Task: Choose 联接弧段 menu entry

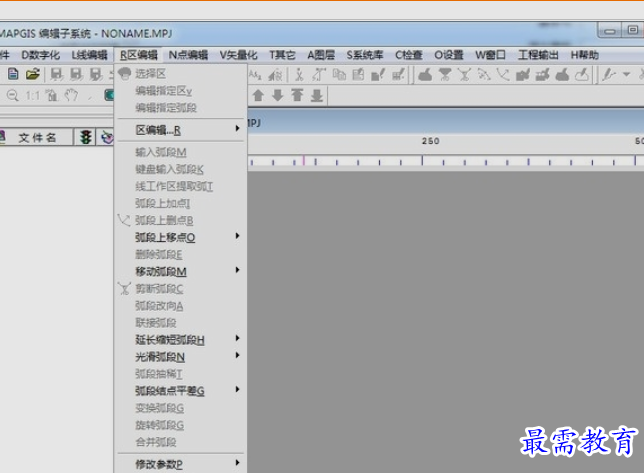Action: (181, 323)
